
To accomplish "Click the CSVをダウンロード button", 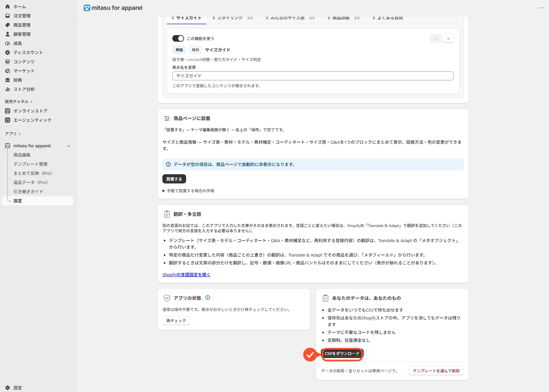I will point(342,353).
